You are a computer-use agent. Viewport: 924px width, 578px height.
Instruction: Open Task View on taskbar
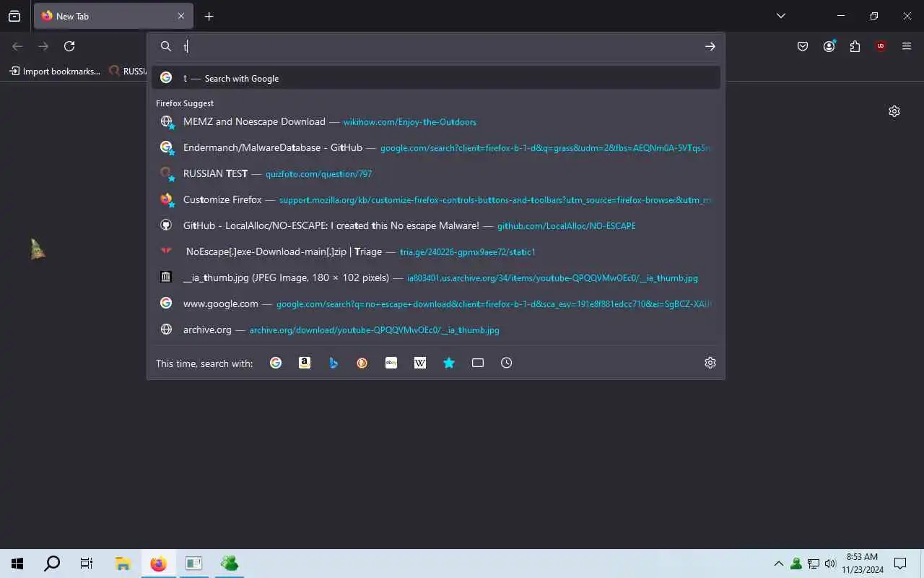pos(87,564)
